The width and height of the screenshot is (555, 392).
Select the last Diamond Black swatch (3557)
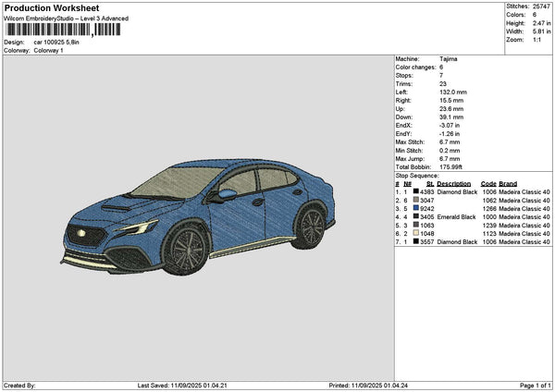(416, 241)
